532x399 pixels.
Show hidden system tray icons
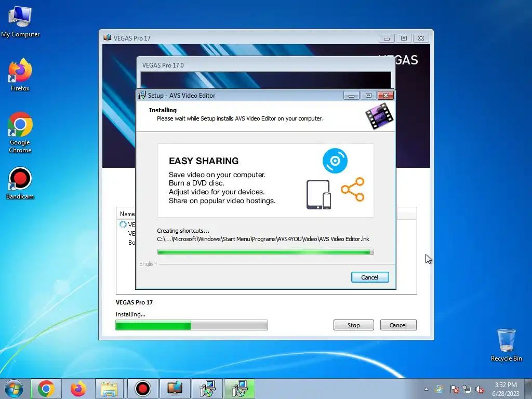click(x=426, y=389)
